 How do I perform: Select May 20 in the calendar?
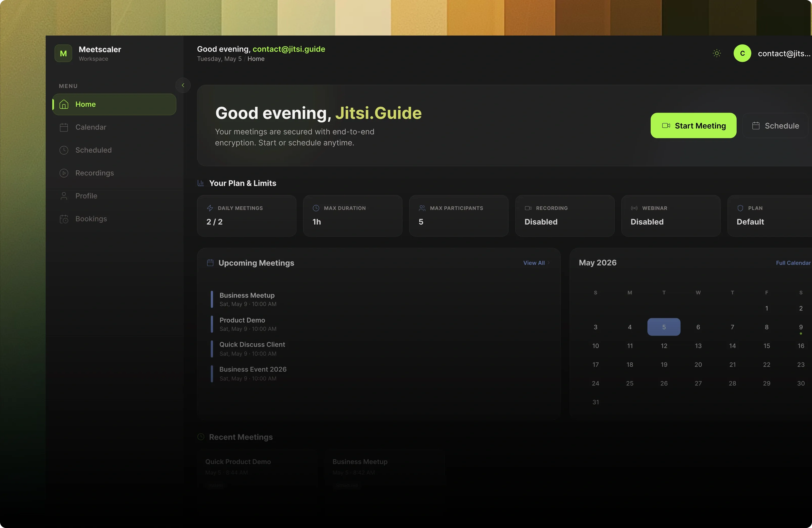point(698,365)
